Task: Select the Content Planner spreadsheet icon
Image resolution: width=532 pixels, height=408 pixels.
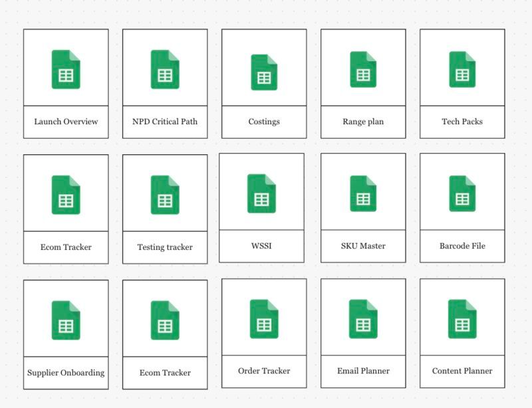Action: (462, 319)
